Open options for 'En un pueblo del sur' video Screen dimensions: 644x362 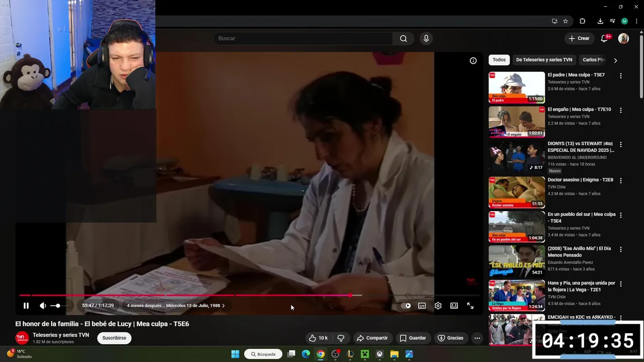pos(620,215)
